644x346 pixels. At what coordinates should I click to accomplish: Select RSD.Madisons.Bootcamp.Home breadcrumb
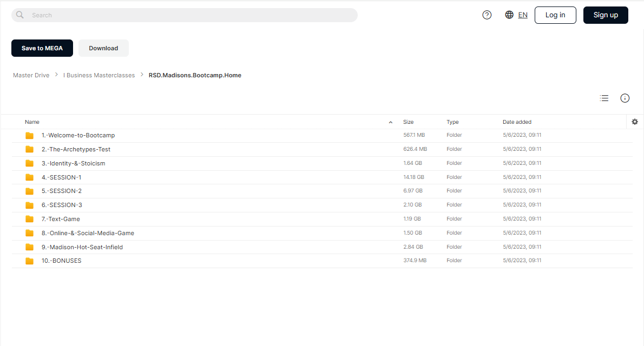(x=195, y=75)
